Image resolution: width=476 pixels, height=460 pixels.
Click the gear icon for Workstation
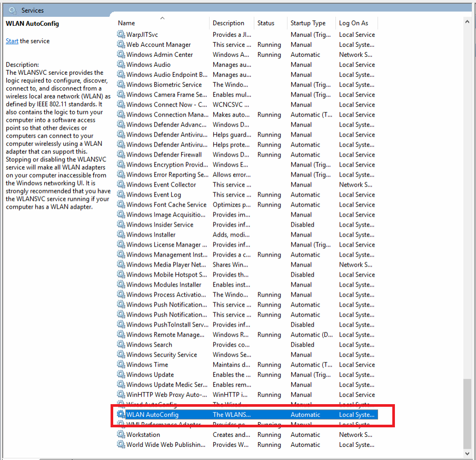pos(121,434)
